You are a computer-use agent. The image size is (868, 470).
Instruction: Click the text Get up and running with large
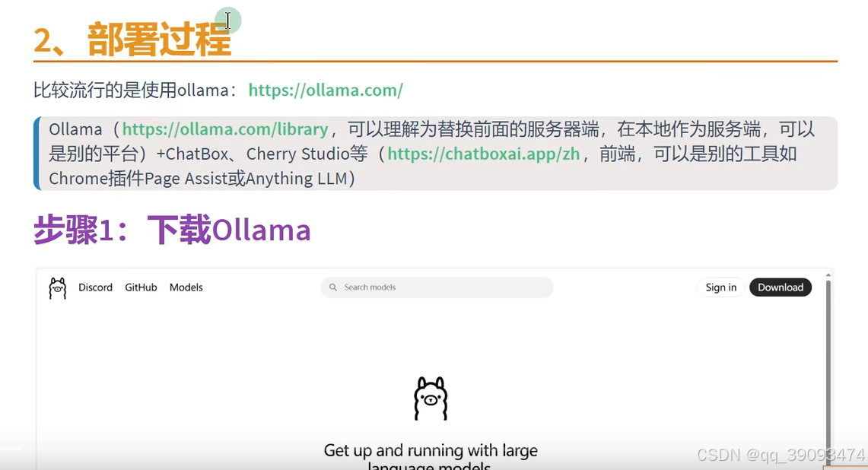coord(431,450)
